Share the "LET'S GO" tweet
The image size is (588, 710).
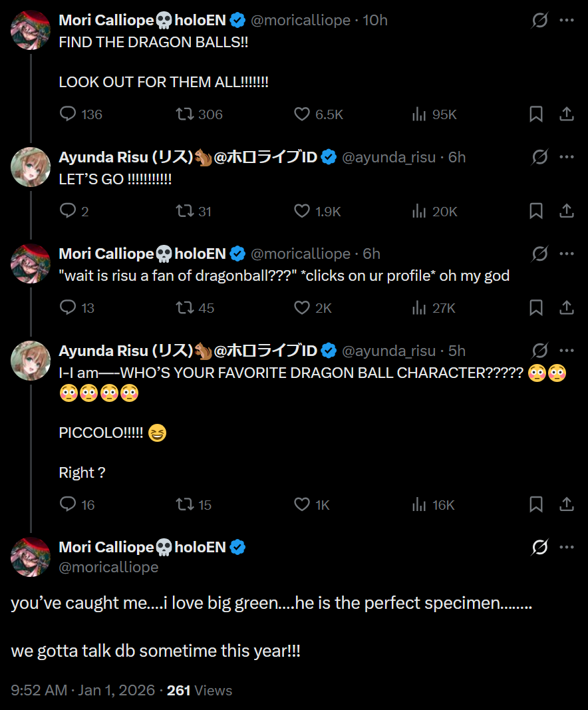(567, 211)
